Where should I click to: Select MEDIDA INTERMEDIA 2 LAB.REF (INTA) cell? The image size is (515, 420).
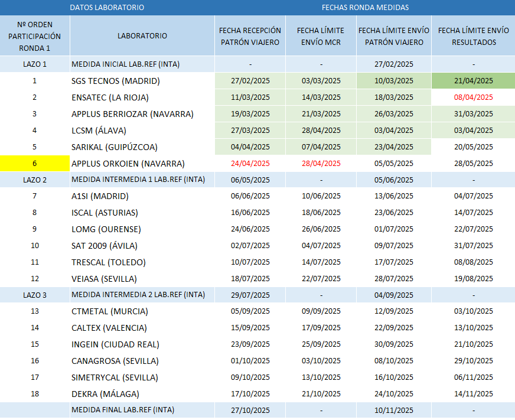point(142,295)
